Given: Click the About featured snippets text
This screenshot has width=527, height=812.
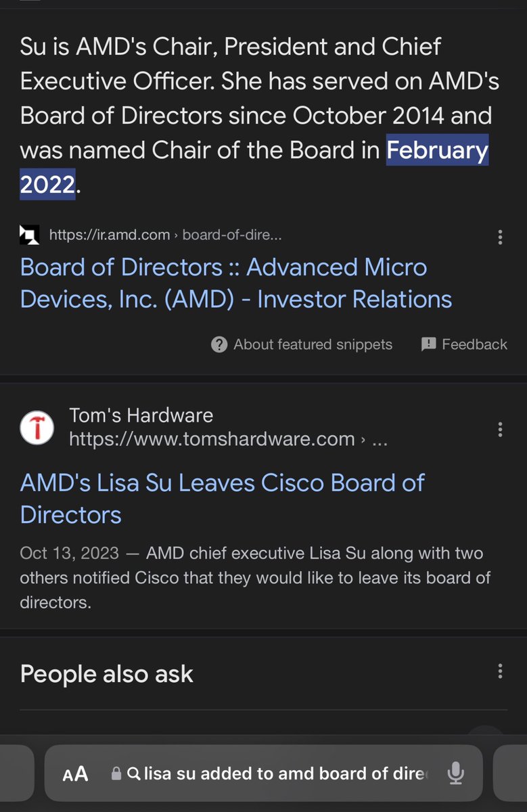Looking at the screenshot, I should [313, 344].
